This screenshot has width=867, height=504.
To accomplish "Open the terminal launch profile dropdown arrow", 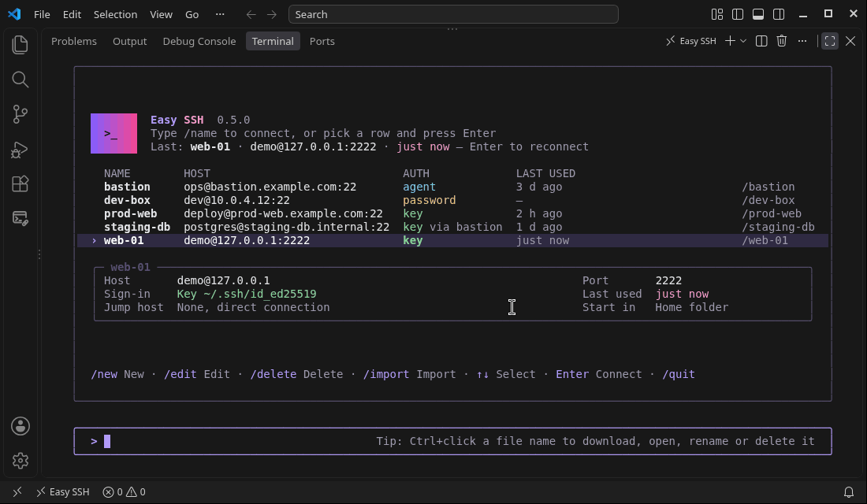I will (743, 41).
